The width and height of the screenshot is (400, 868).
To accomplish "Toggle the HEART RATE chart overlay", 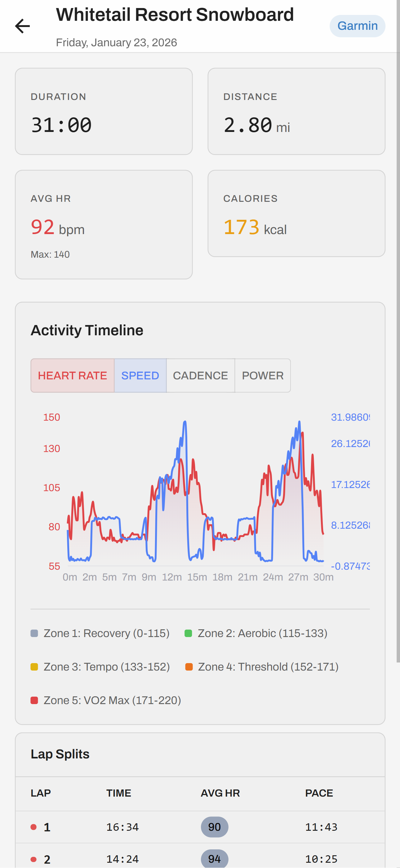I will [72, 375].
